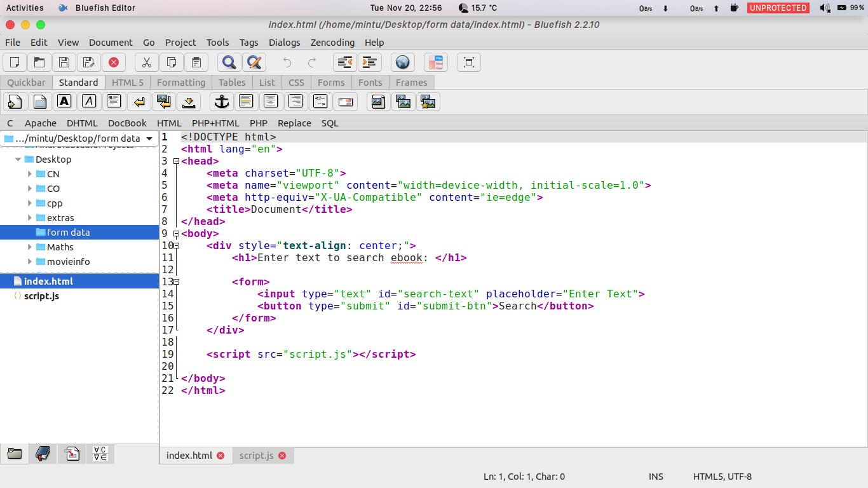Expand the movieinfo folder
This screenshot has height=488, width=868.
[30, 262]
